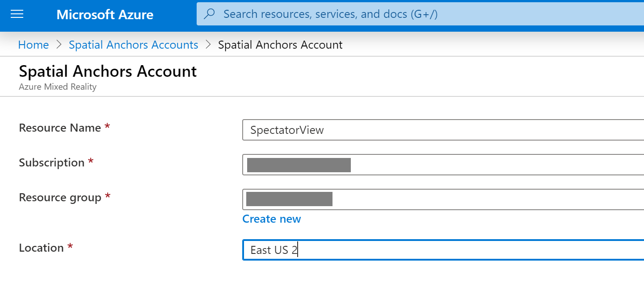Click the Resource Name label
This screenshot has width=644, height=307.
60,128
